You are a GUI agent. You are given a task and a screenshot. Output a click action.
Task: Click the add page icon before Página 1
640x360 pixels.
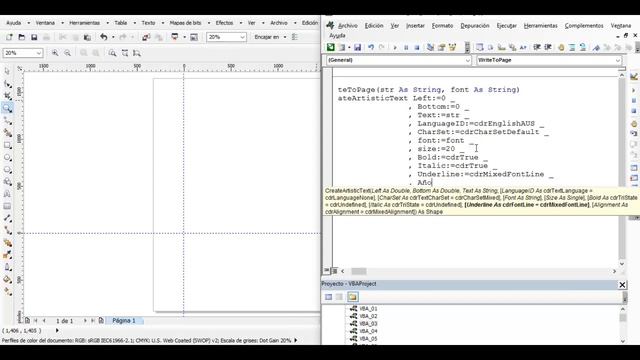[101, 320]
